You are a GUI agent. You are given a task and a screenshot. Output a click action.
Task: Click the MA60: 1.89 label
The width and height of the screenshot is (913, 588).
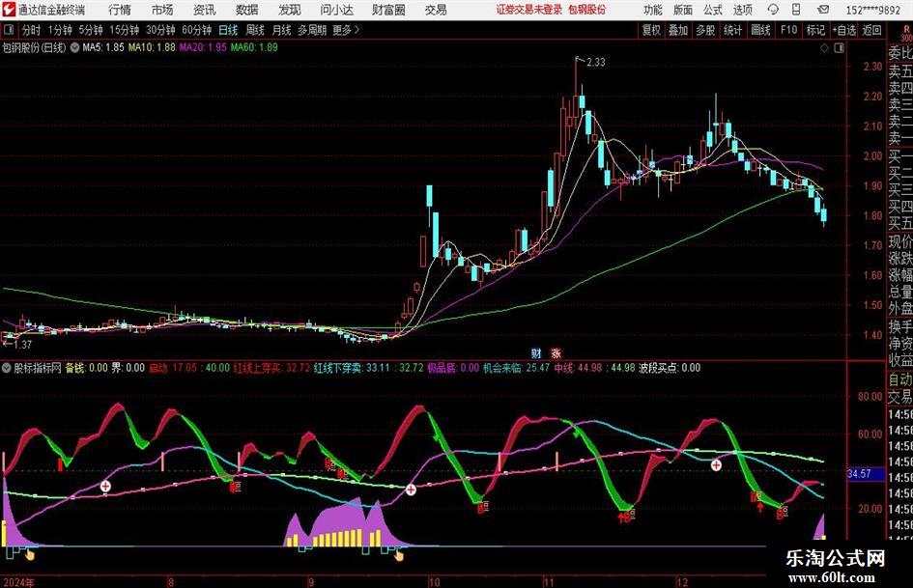(x=254, y=47)
